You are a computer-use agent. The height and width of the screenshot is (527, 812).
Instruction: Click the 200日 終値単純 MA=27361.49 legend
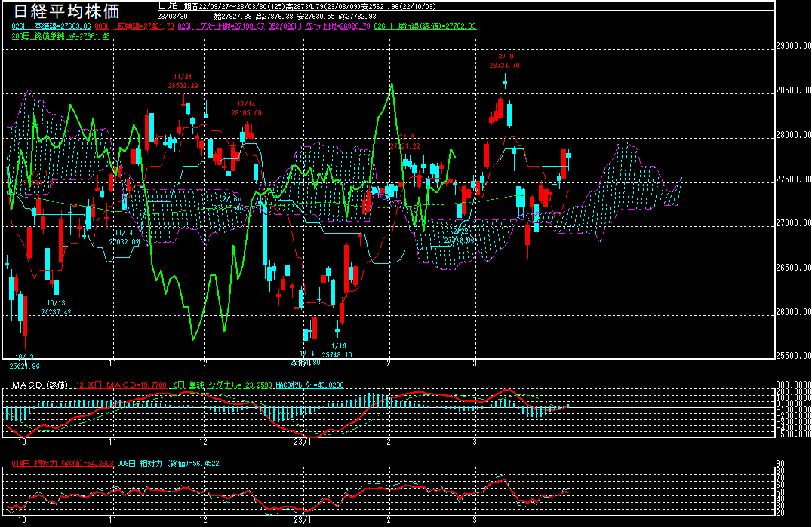60,36
